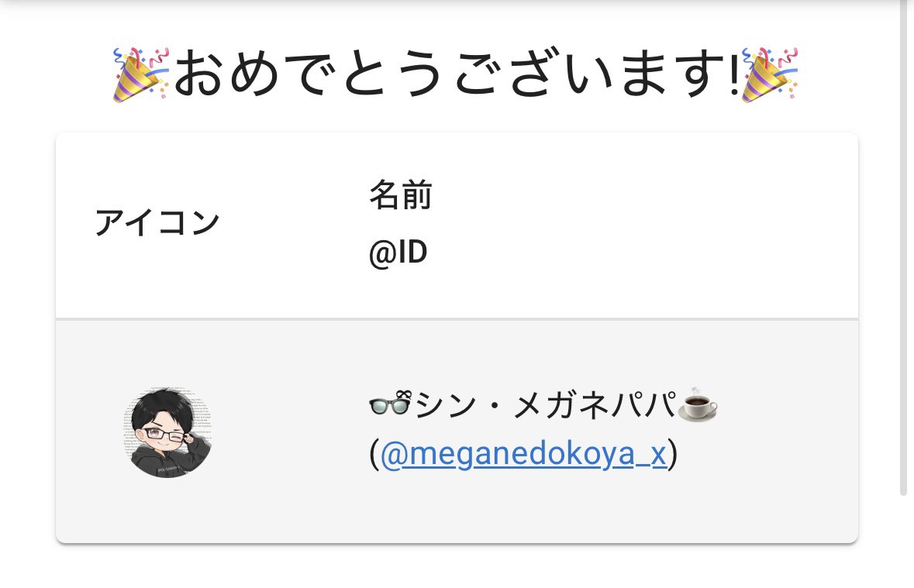The image size is (914, 588).
Task: Click the closing parenthesis after @meganedokoya_x
Action: 673,454
